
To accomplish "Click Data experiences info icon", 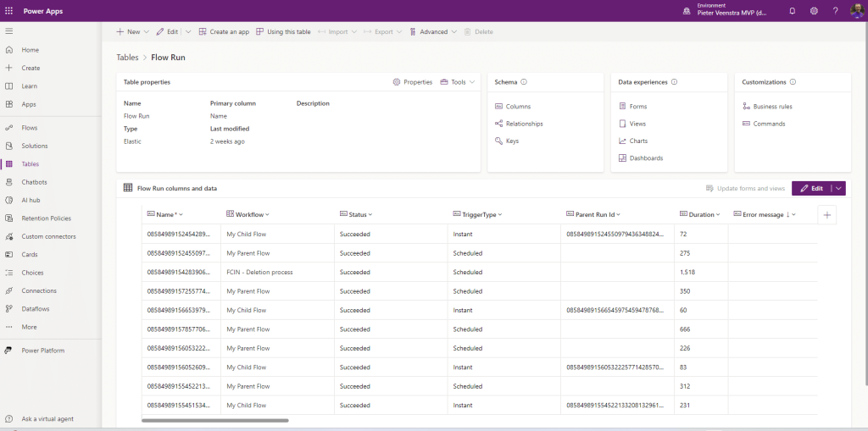I will coord(674,82).
